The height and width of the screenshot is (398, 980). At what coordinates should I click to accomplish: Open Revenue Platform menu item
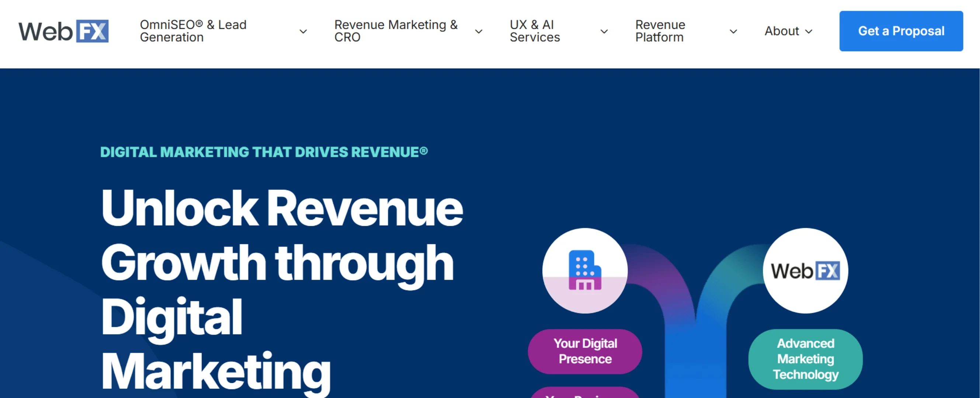click(x=660, y=31)
